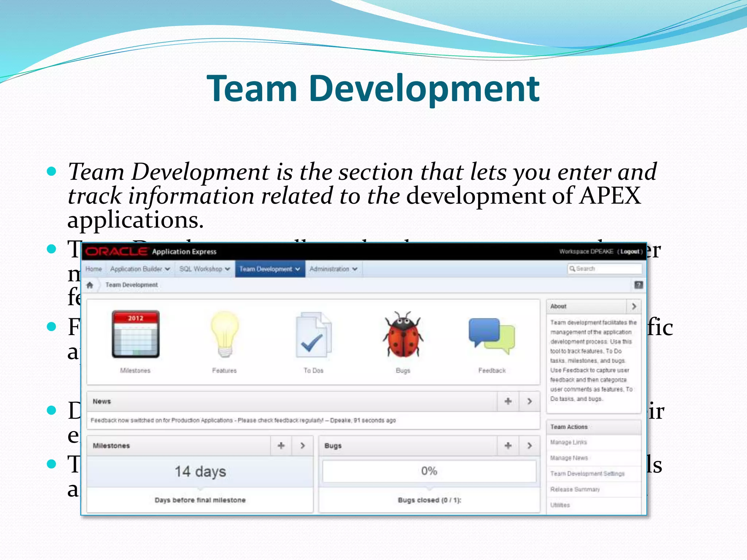The width and height of the screenshot is (747, 560).
Task: Click the 0% bugs closed progress bar
Action: click(429, 471)
